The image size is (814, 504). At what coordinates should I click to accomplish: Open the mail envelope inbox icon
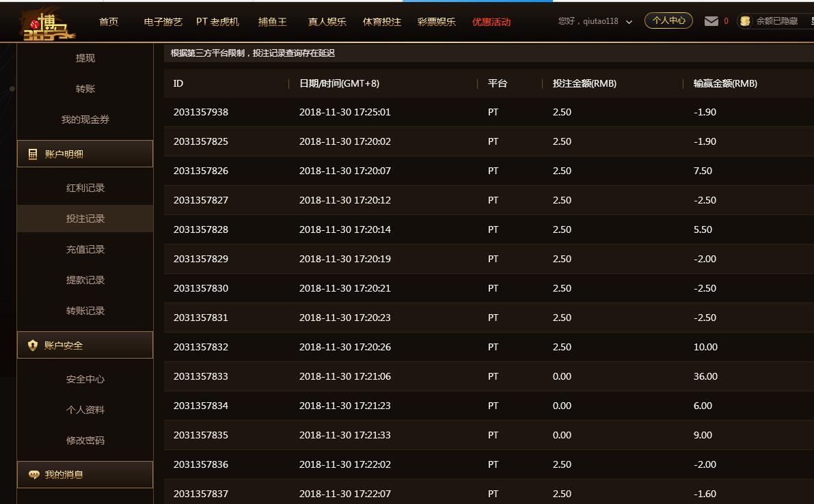(711, 21)
